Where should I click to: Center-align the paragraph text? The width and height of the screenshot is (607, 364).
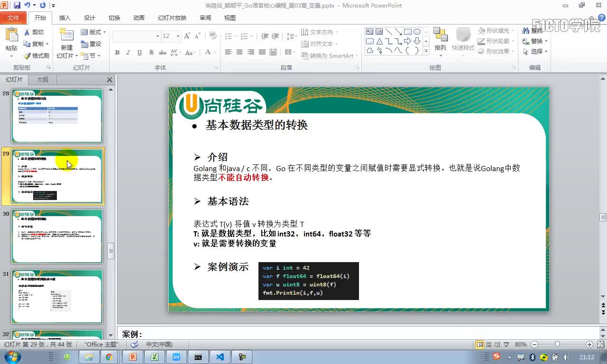pyautogui.click(x=239, y=52)
